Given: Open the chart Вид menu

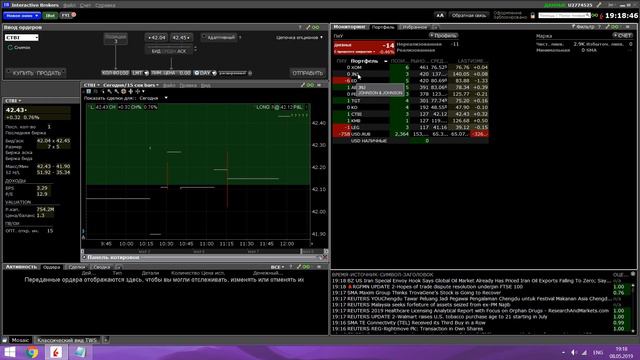Looking at the screenshot, I should (205, 85).
